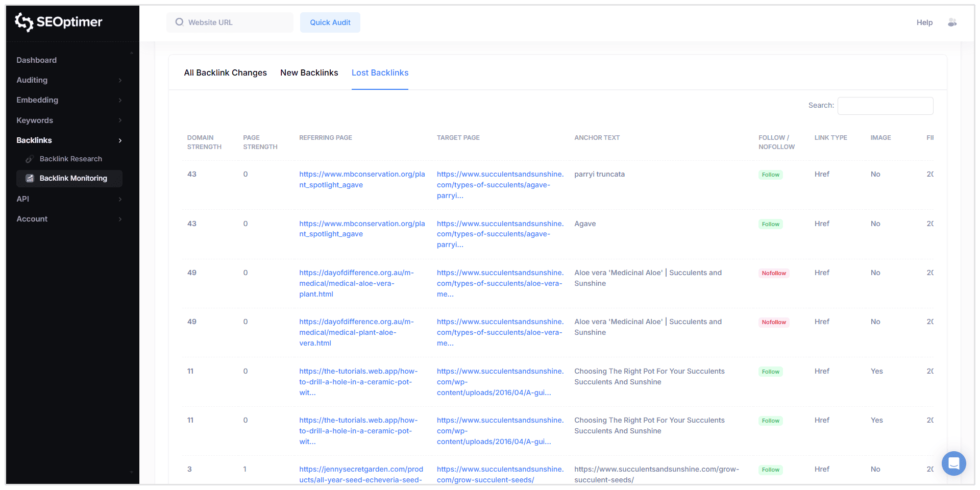The width and height of the screenshot is (980, 490).
Task: Open the user account icon top right
Action: click(x=952, y=22)
